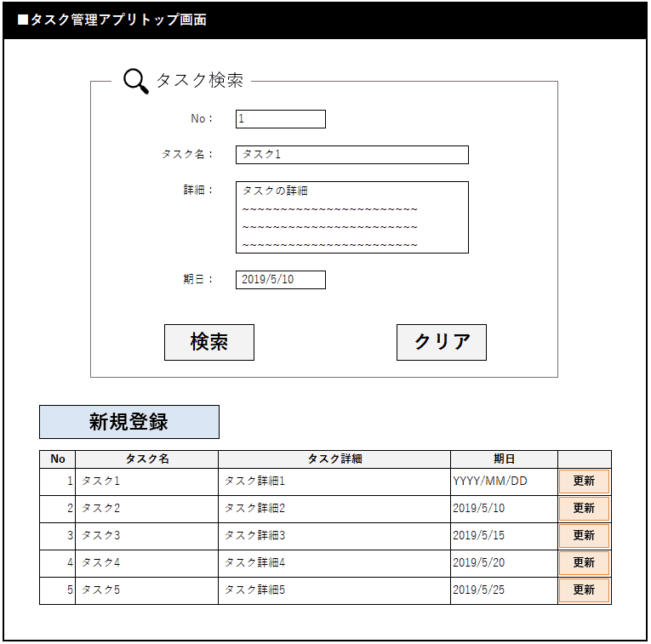Click 更新 button for タスク1 row

[584, 482]
